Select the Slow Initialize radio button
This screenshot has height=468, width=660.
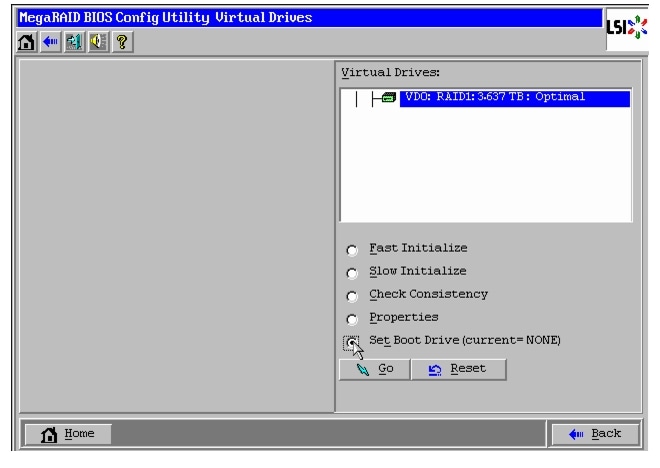(352, 273)
